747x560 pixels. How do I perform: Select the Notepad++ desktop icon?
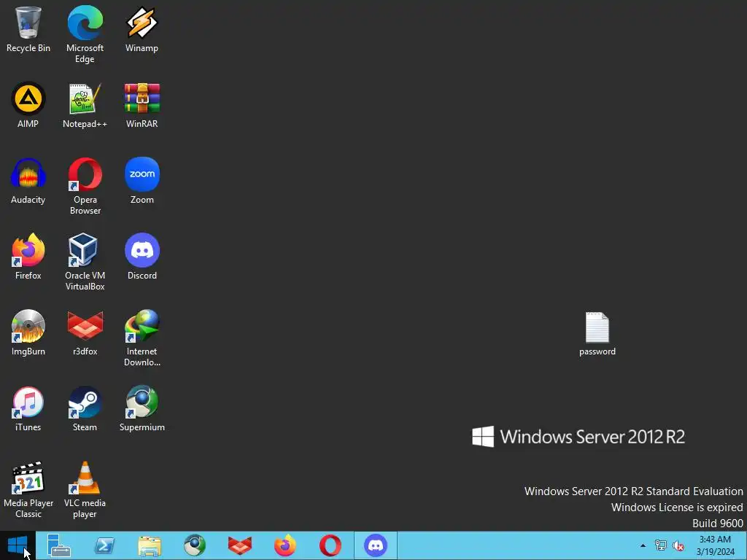tap(85, 105)
